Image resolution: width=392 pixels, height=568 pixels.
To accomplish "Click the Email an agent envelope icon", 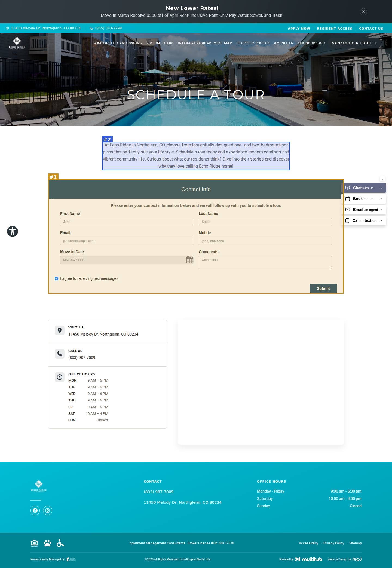I will tap(348, 210).
